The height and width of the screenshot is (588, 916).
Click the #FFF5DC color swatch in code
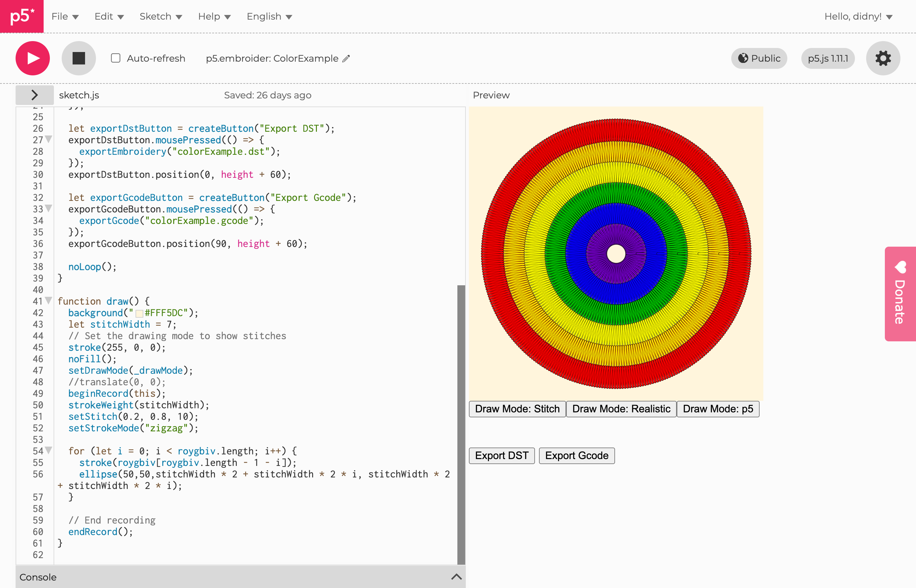pos(139,314)
